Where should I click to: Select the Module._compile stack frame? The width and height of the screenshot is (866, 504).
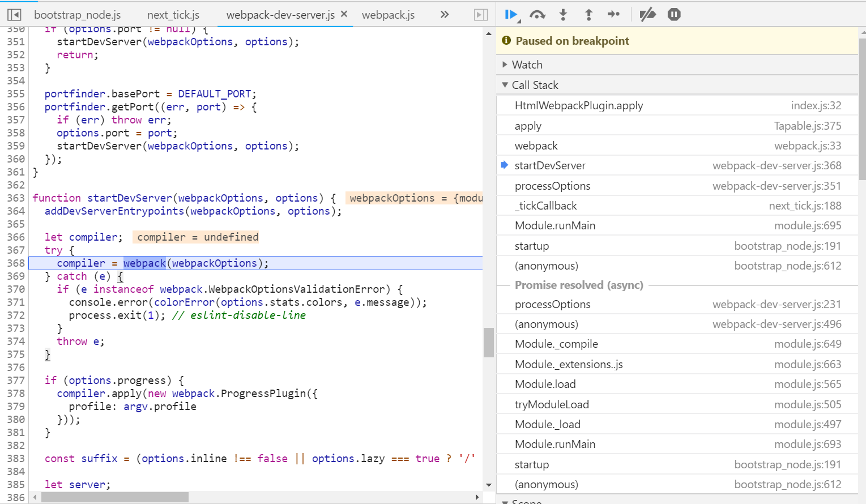point(677,344)
